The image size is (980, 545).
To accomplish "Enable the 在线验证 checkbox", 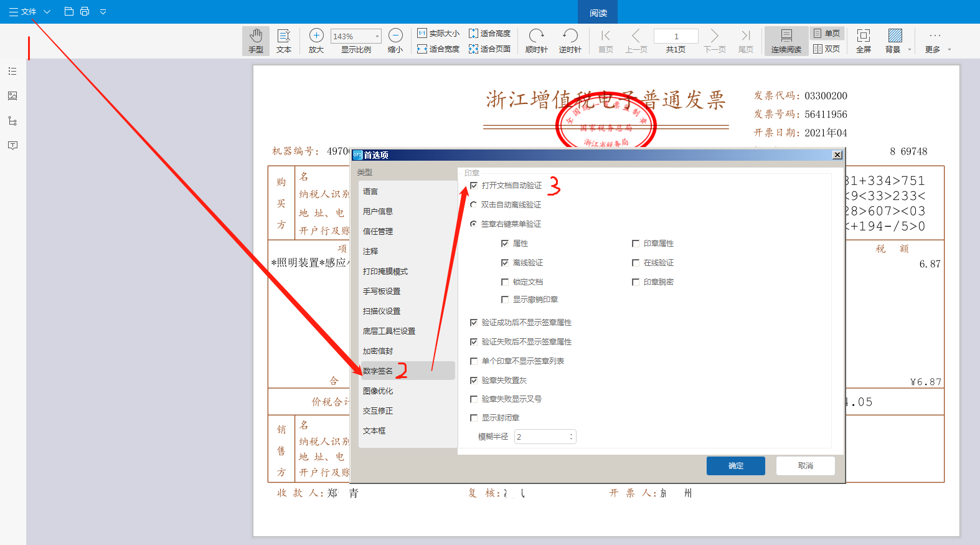I will click(x=636, y=263).
